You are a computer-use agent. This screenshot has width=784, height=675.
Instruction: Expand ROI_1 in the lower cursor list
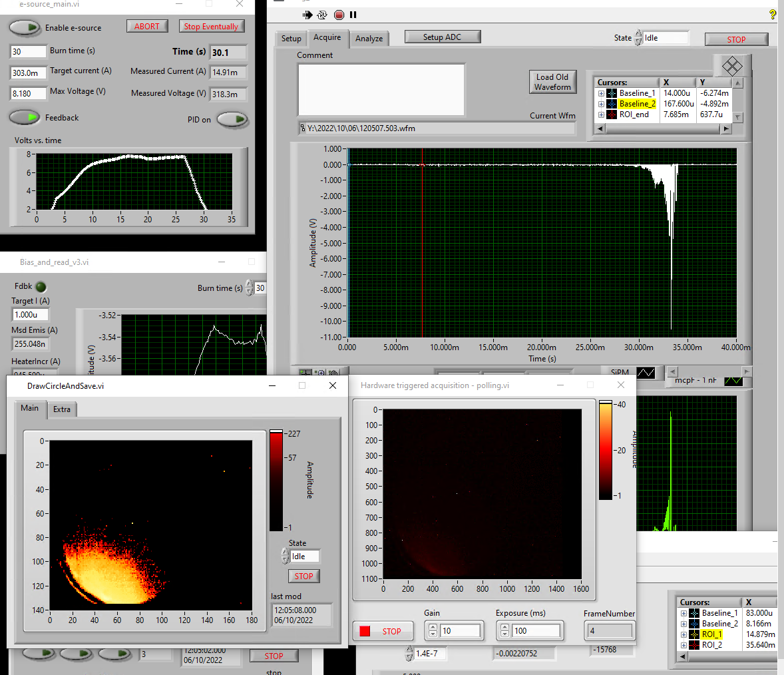click(684, 634)
